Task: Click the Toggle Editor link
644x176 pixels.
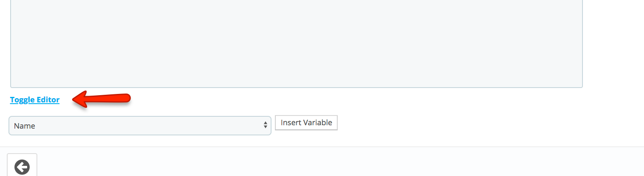Action: (35, 100)
